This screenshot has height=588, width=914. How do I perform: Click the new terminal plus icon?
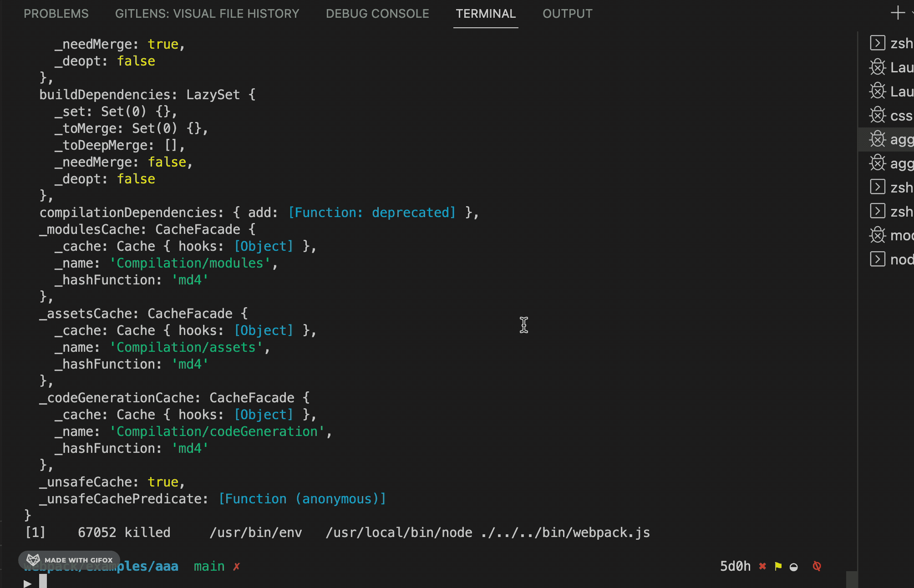tap(898, 13)
